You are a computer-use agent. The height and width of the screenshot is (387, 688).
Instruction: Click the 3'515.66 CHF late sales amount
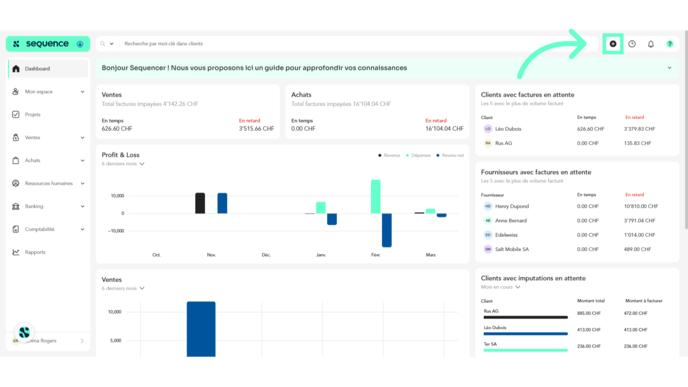click(x=256, y=129)
